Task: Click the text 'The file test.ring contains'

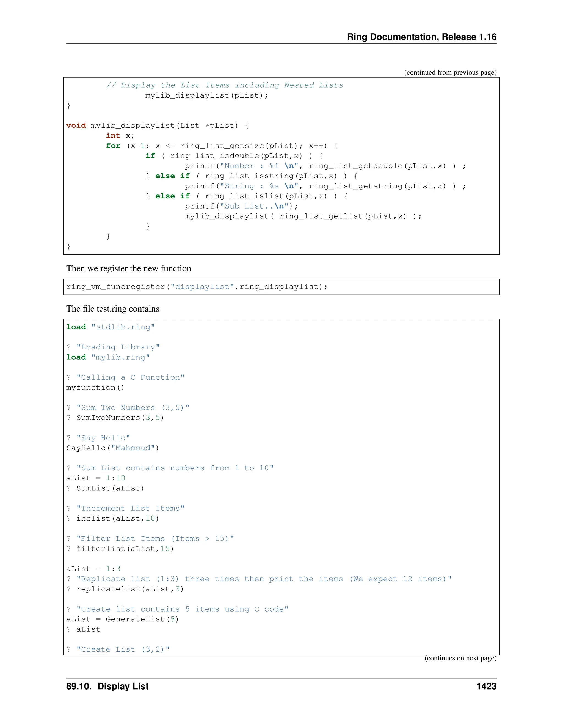Action: [x=112, y=309]
